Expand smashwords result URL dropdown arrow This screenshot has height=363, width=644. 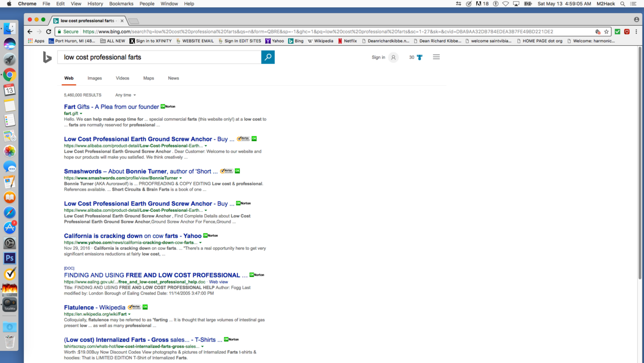(180, 178)
